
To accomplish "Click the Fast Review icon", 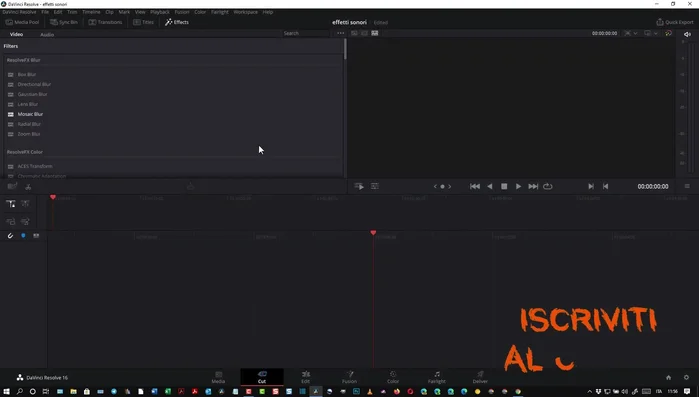I will [359, 186].
